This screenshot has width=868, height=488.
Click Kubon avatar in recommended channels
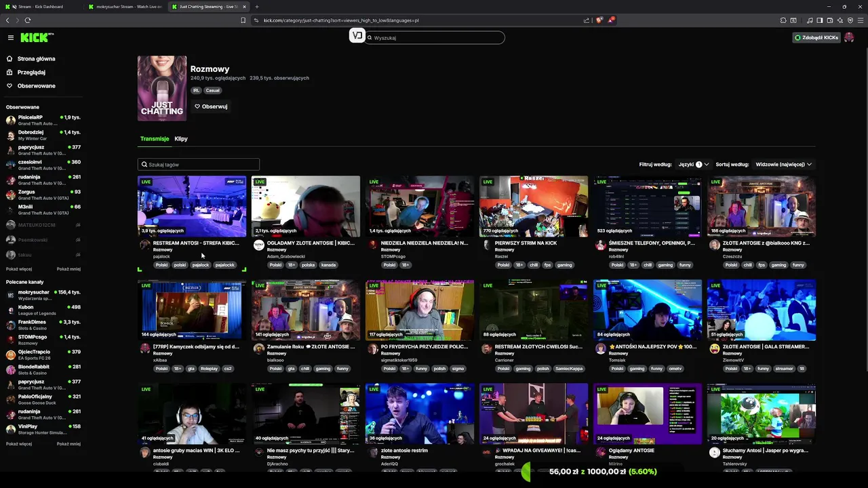click(x=10, y=310)
